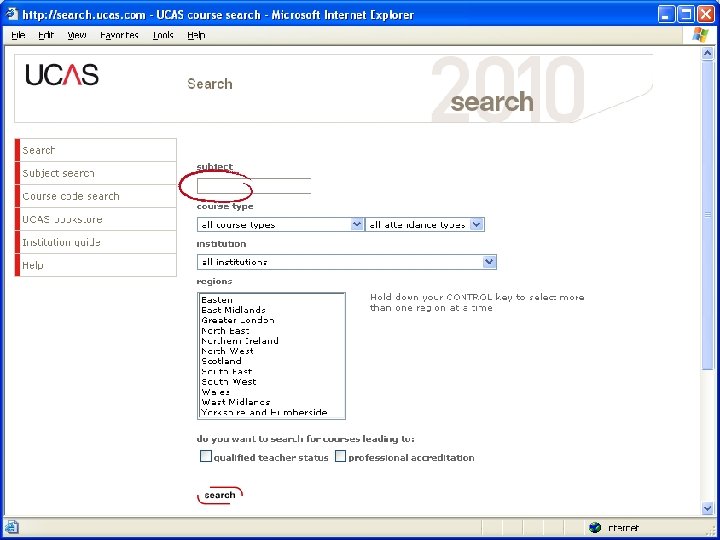Click the page icon in status bar
This screenshot has height=540, width=720.
12,527
